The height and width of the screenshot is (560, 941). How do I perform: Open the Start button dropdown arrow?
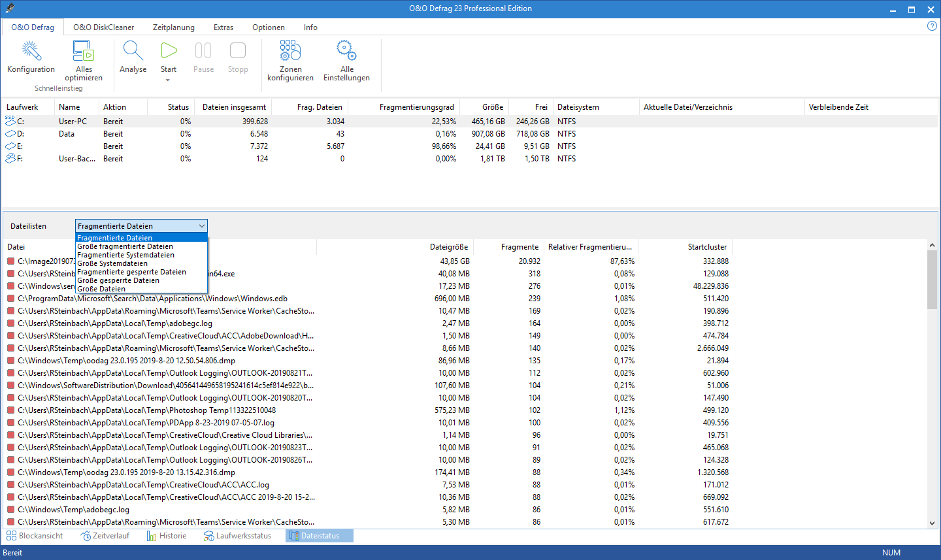(x=168, y=80)
